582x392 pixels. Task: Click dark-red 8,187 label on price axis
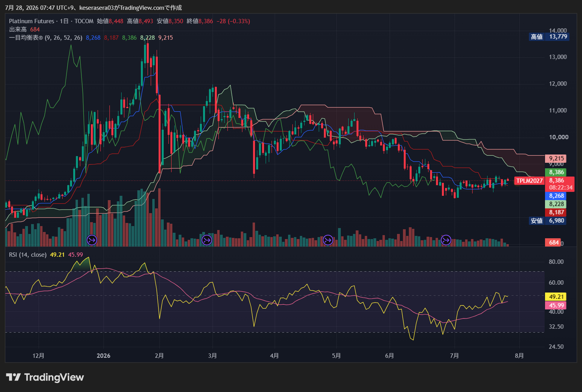557,212
